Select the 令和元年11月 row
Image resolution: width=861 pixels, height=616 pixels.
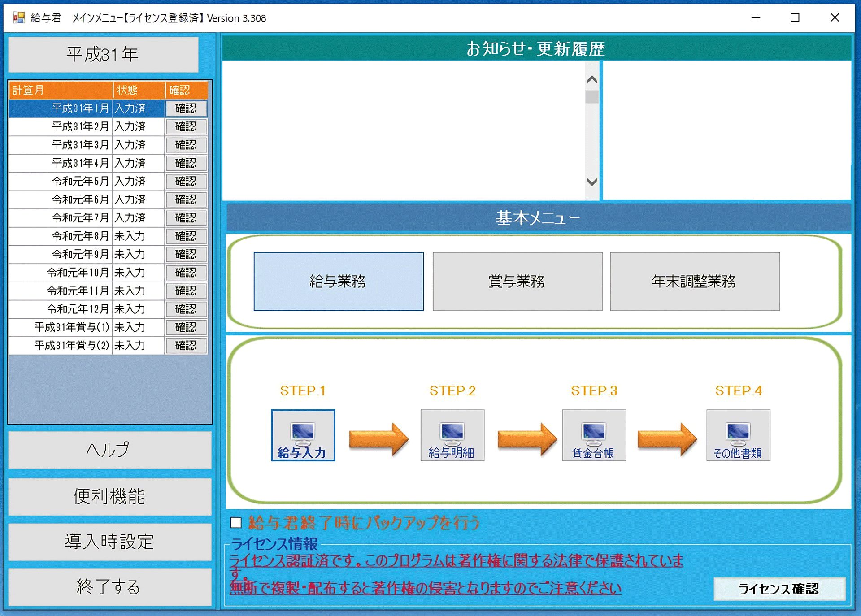coord(108,291)
